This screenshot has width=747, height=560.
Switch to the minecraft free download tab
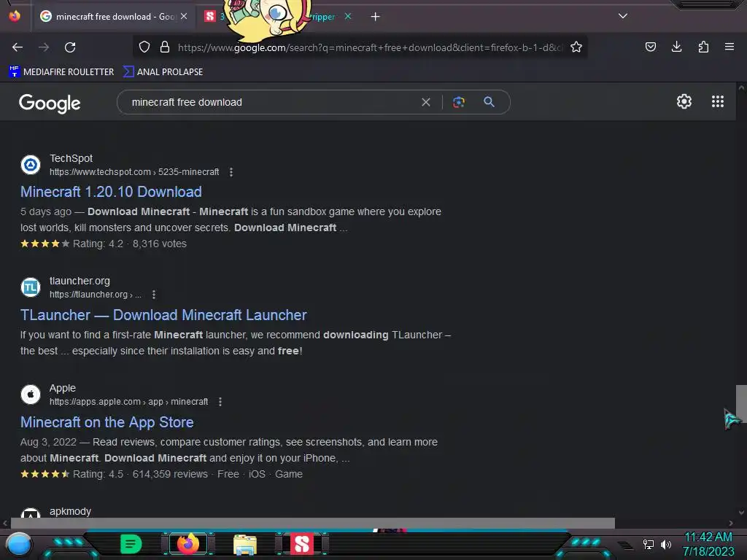tap(113, 17)
